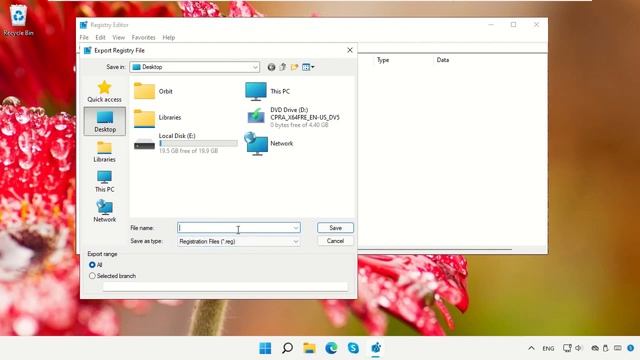Viewport: 640px width, 360px height.
Task: Click Registry Editor taskbar icon
Action: [x=376, y=348]
